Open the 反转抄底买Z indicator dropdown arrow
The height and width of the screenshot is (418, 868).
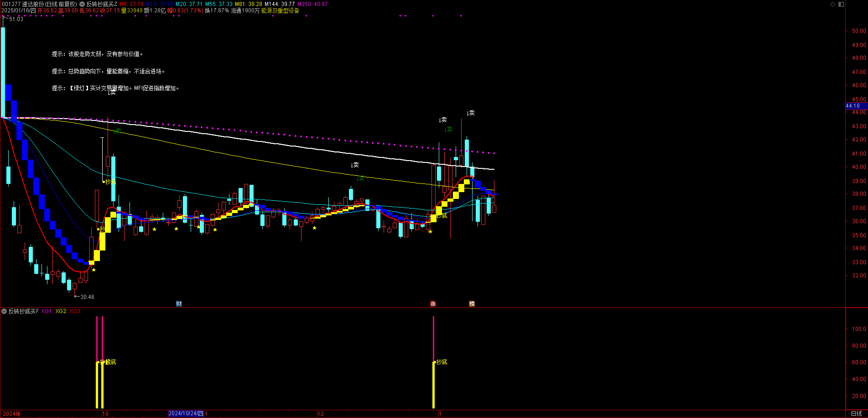tap(82, 4)
